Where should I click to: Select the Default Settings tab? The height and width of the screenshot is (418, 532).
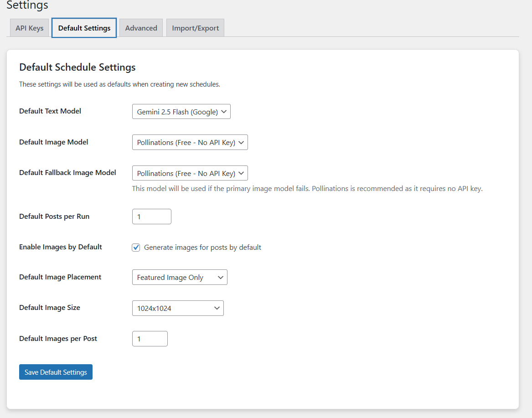click(x=84, y=28)
